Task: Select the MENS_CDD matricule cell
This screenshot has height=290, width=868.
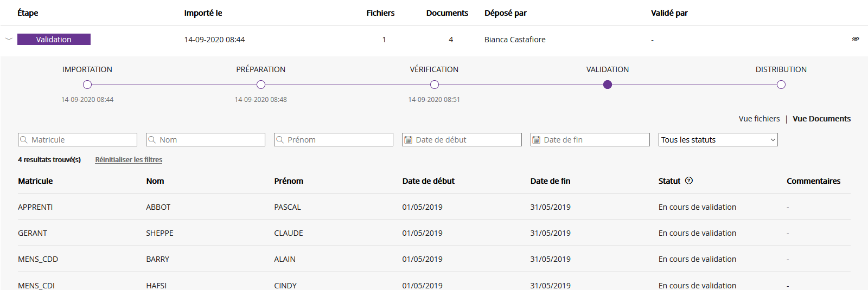Action: [38, 259]
